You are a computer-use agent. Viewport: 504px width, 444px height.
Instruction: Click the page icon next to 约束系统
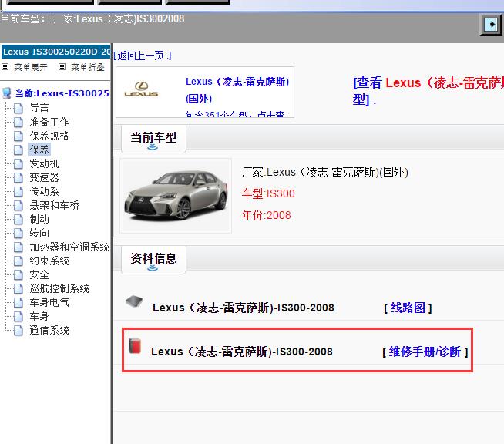18,261
